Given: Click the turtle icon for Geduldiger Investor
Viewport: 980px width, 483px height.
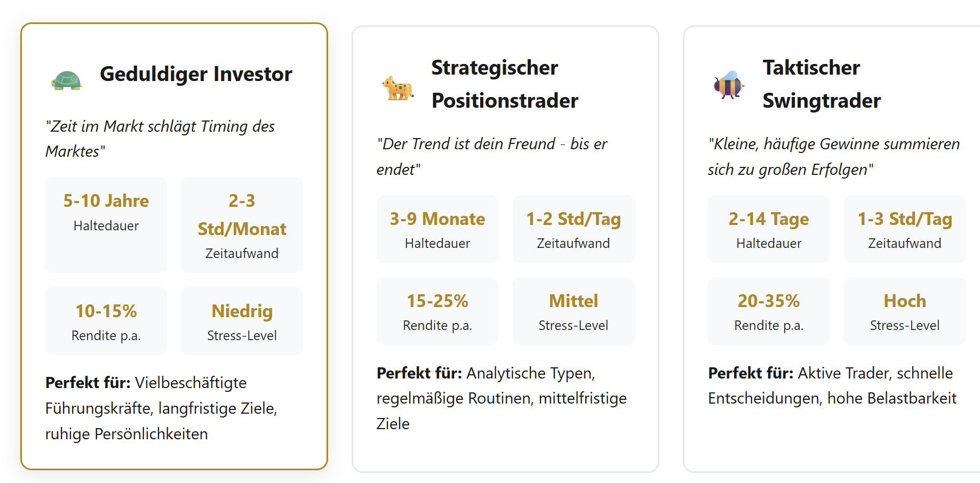Looking at the screenshot, I should point(67,80).
